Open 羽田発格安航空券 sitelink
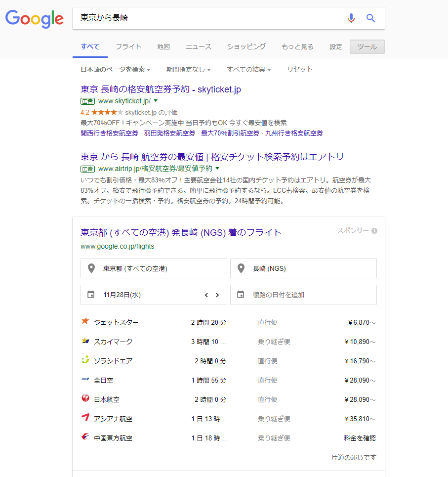This screenshot has height=477, width=448. [x=169, y=133]
